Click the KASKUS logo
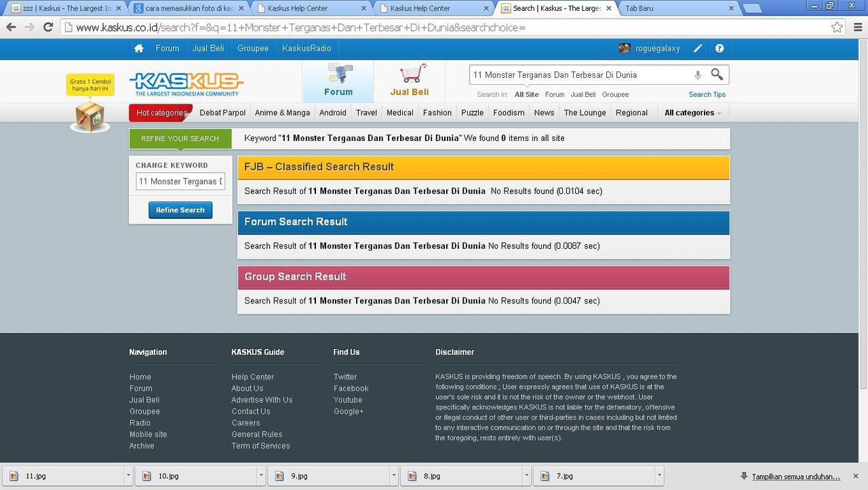Screen dimensions: 868x490 186,85
